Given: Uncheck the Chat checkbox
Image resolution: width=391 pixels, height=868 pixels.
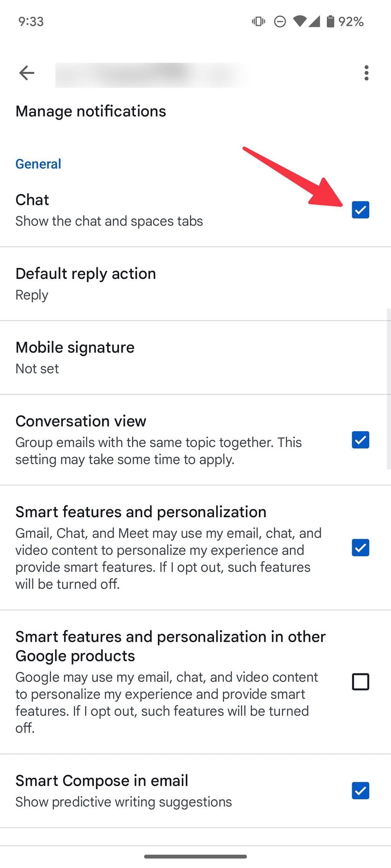Looking at the screenshot, I should pos(360,210).
